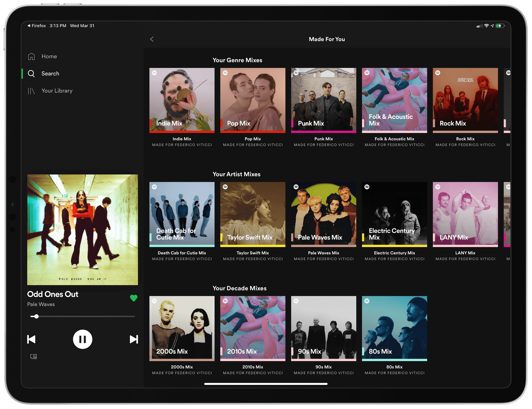
Task: Select the Death Cab for Cutie Mix
Action: click(182, 213)
